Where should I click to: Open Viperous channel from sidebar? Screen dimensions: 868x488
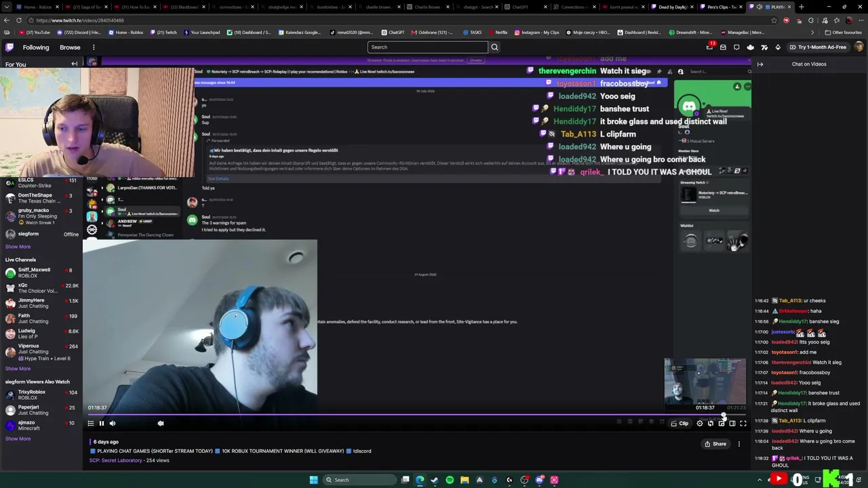[41, 352]
